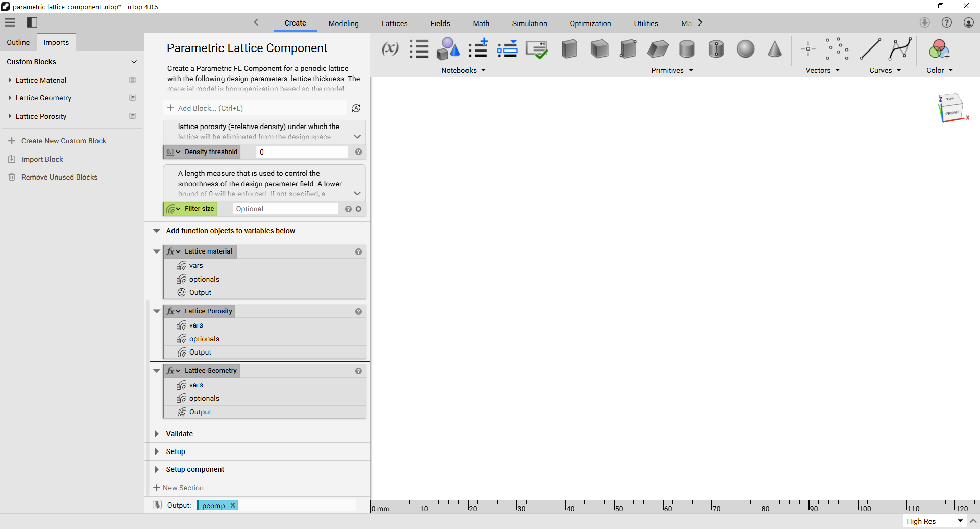Click the Density threshold value field
This screenshot has height=529, width=980.
click(302, 152)
